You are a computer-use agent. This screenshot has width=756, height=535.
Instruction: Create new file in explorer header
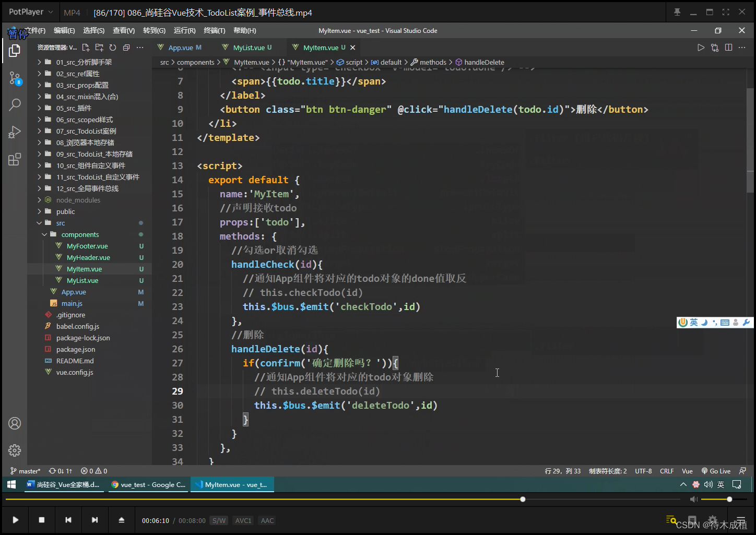pyautogui.click(x=86, y=47)
